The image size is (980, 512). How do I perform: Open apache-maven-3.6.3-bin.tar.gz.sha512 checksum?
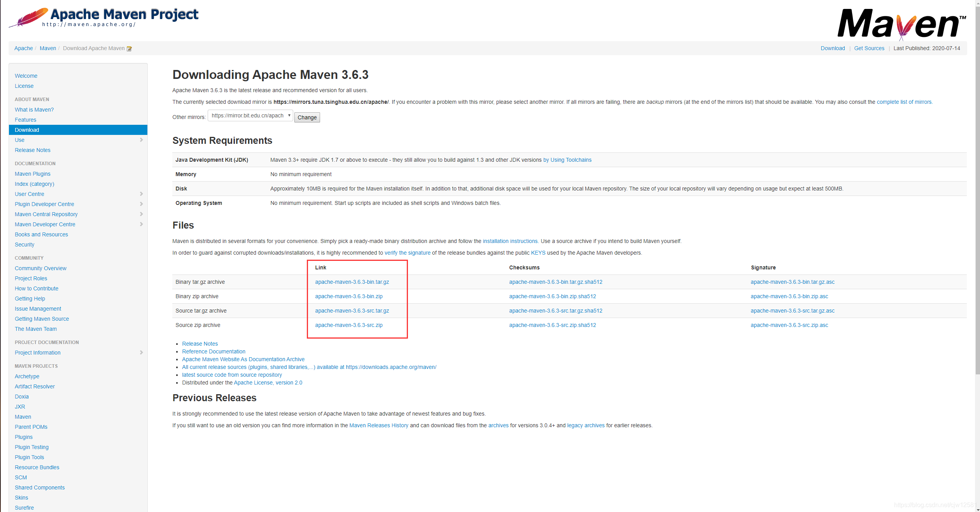click(x=556, y=282)
